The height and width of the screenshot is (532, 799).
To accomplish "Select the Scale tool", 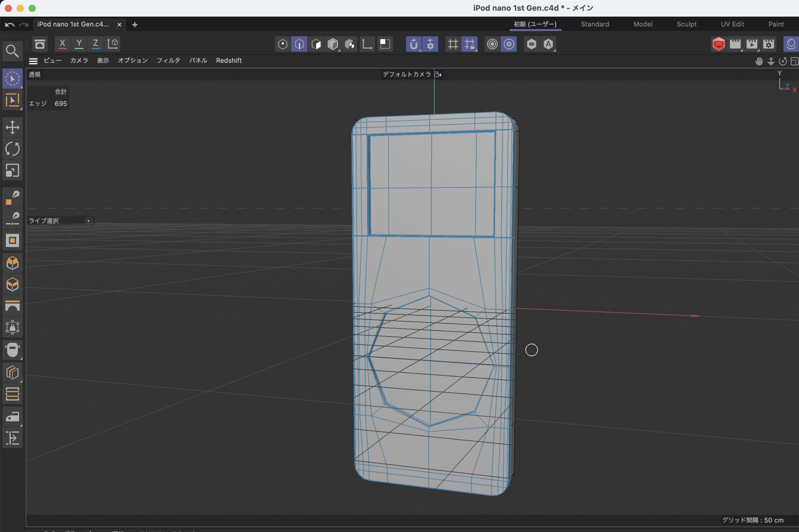I will [12, 171].
